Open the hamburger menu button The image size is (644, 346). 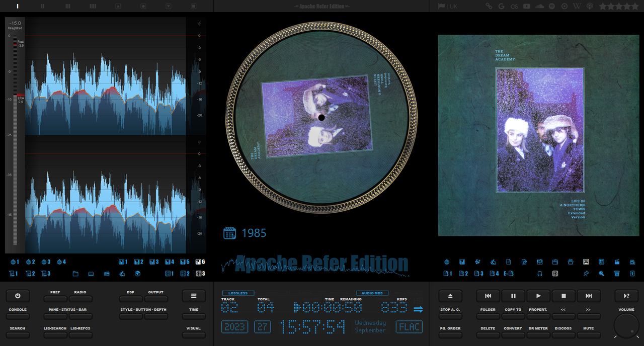(194, 296)
